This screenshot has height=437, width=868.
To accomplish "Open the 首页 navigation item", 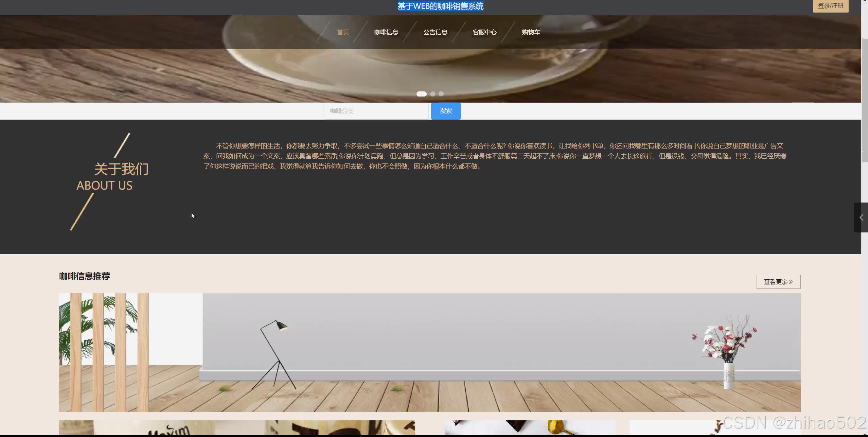I will click(x=342, y=32).
